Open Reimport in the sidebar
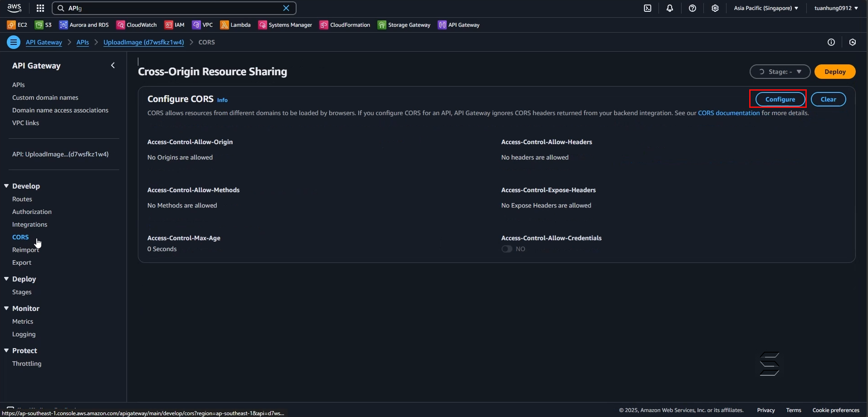The image size is (868, 417). [25, 250]
